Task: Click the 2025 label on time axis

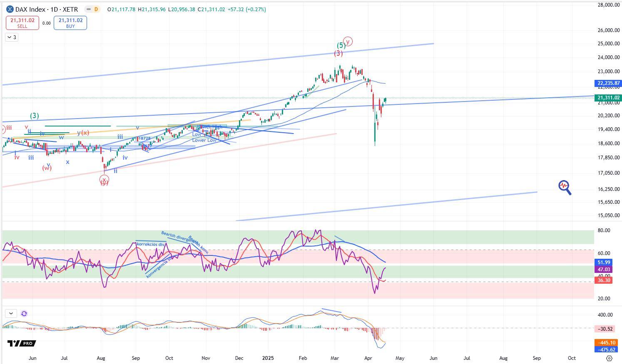Action: tap(268, 358)
